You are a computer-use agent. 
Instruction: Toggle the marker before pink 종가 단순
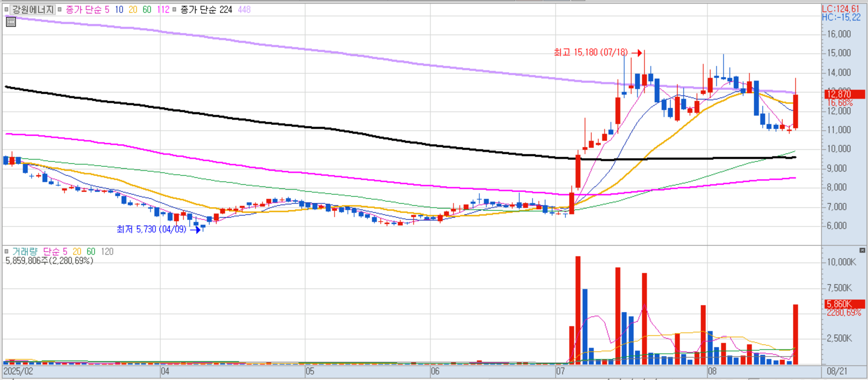click(x=59, y=9)
